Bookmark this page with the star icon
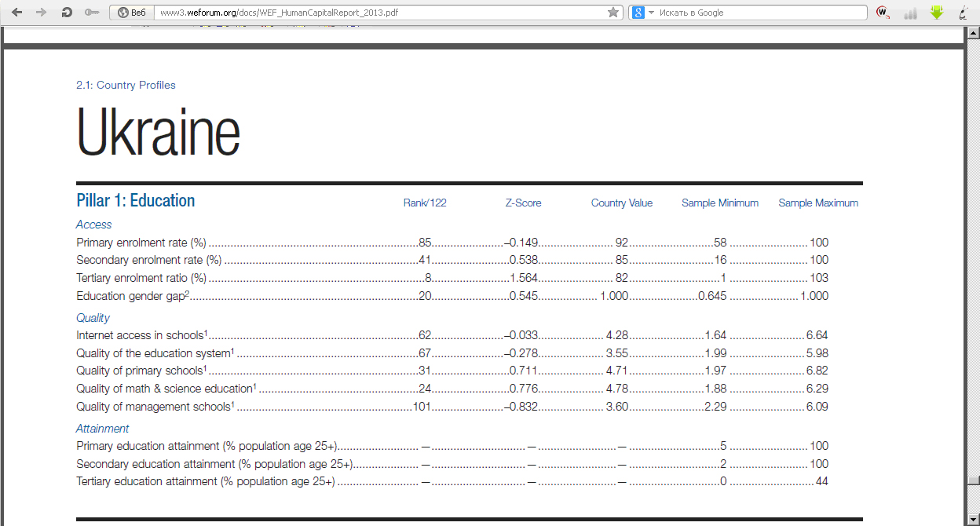 613,13
